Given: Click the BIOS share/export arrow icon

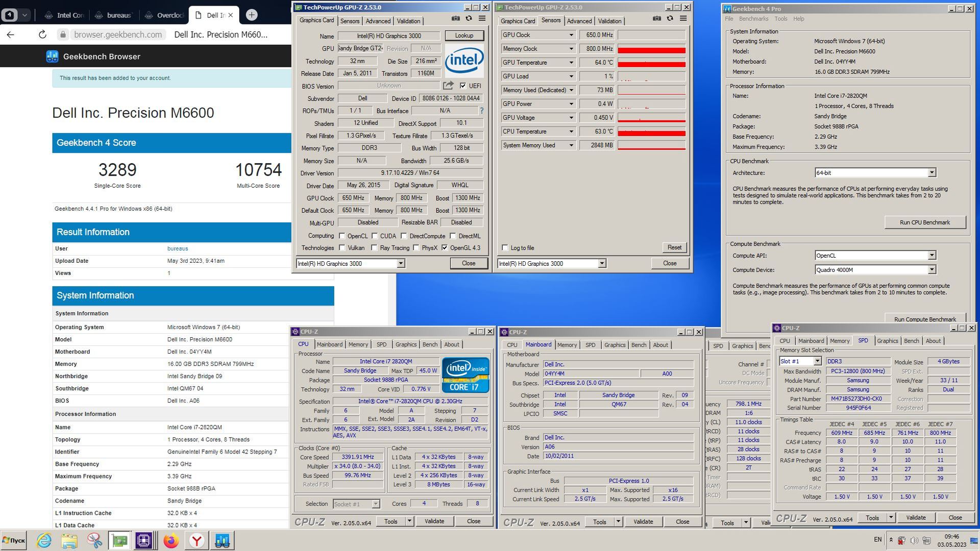Looking at the screenshot, I should pos(448,86).
